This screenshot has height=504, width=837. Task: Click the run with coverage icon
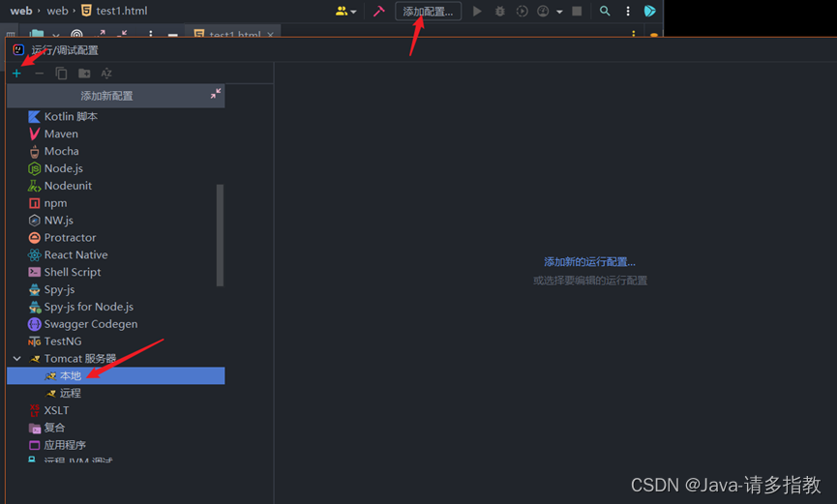(x=522, y=11)
